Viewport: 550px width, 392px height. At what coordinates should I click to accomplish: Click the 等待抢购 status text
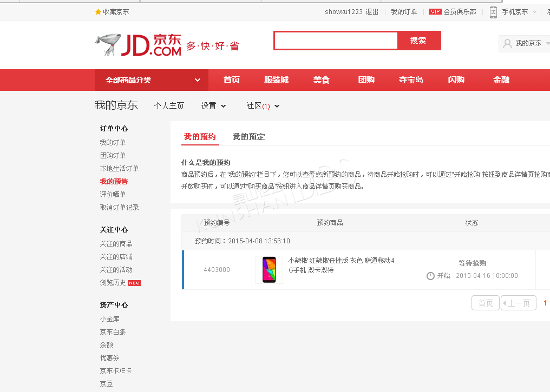[x=472, y=263]
